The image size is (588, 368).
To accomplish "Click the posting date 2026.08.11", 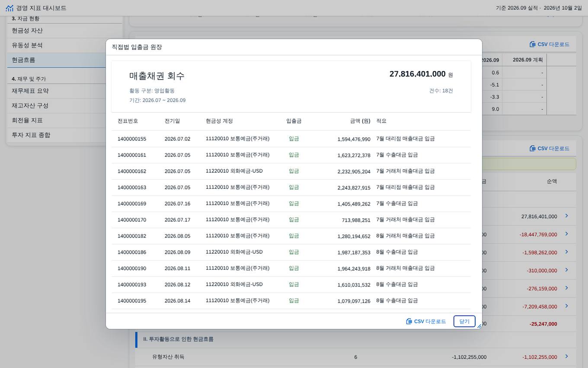I will pyautogui.click(x=178, y=268).
